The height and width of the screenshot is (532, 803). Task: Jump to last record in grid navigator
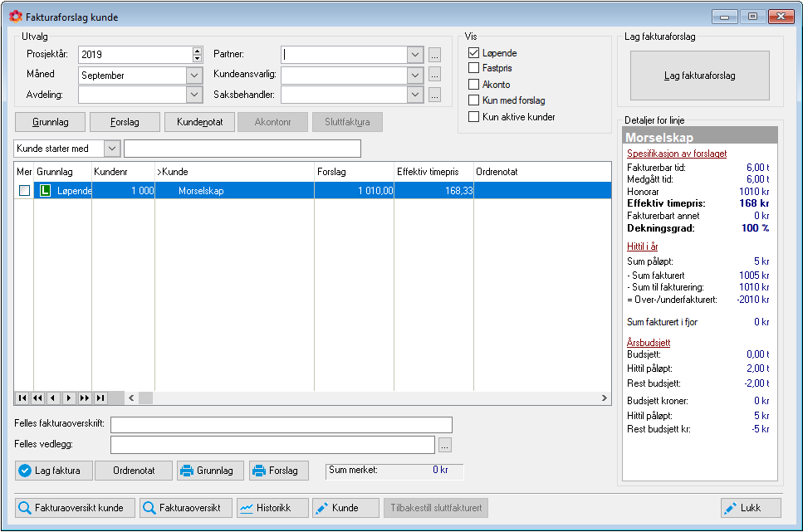click(x=100, y=398)
